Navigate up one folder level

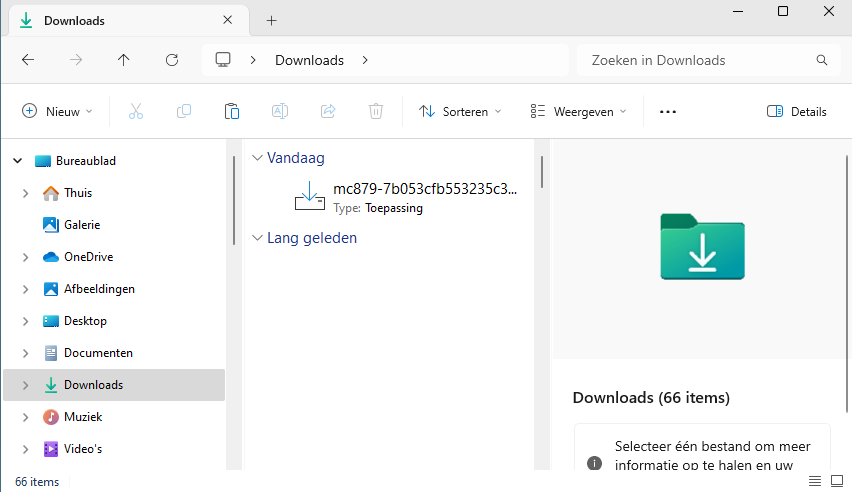coord(124,60)
